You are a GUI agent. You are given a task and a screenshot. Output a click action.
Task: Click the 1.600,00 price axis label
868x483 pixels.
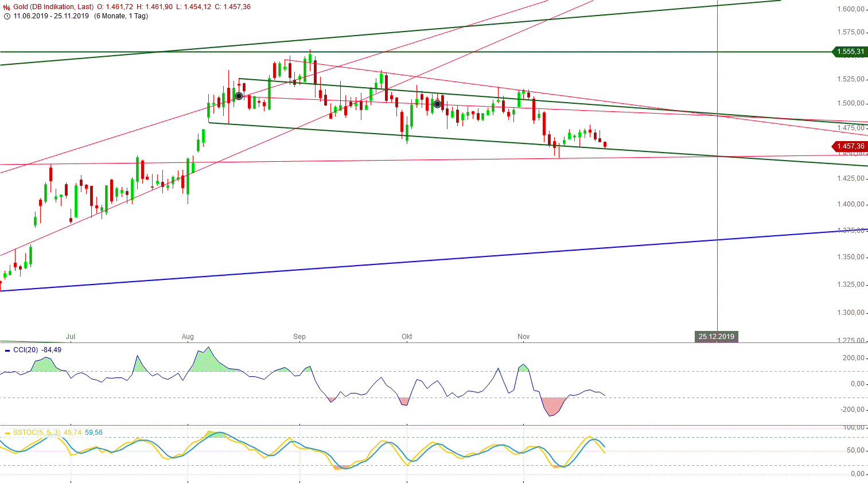point(851,9)
